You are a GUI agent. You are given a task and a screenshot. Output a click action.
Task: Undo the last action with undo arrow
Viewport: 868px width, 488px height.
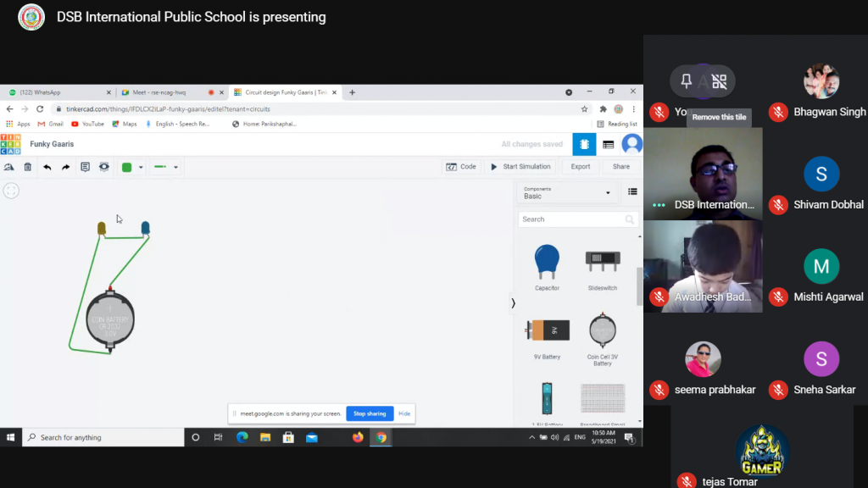[x=47, y=167]
